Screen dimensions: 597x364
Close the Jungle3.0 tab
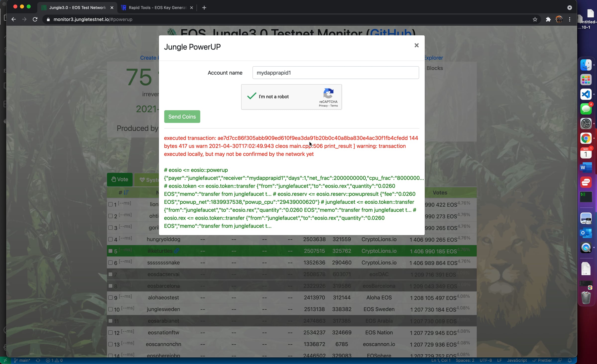pos(112,8)
